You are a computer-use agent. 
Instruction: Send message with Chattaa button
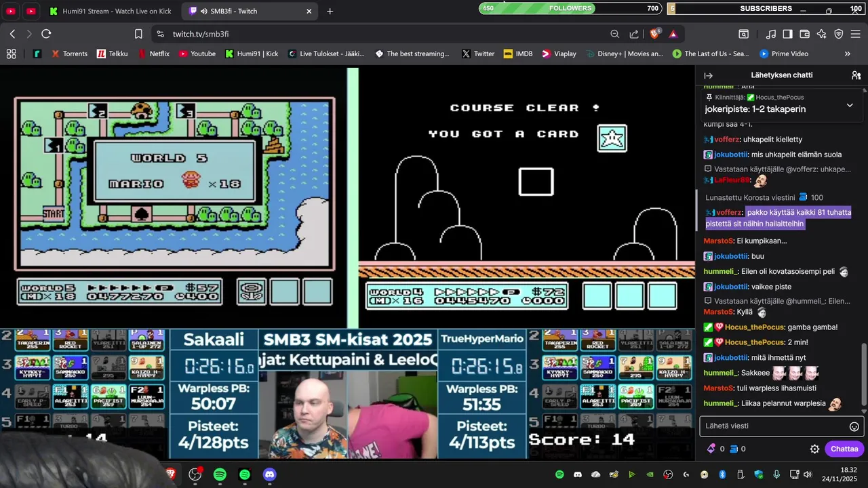844,449
